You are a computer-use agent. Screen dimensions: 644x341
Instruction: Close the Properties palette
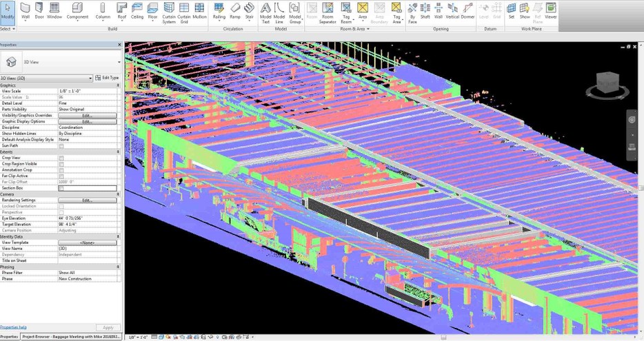coord(119,45)
